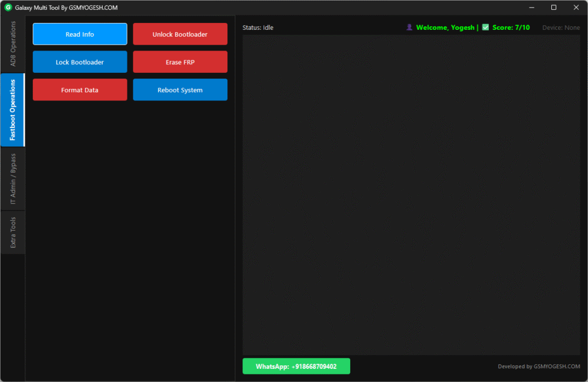
Task: Maximize the Galaxy Multi Tool window
Action: pos(554,7)
